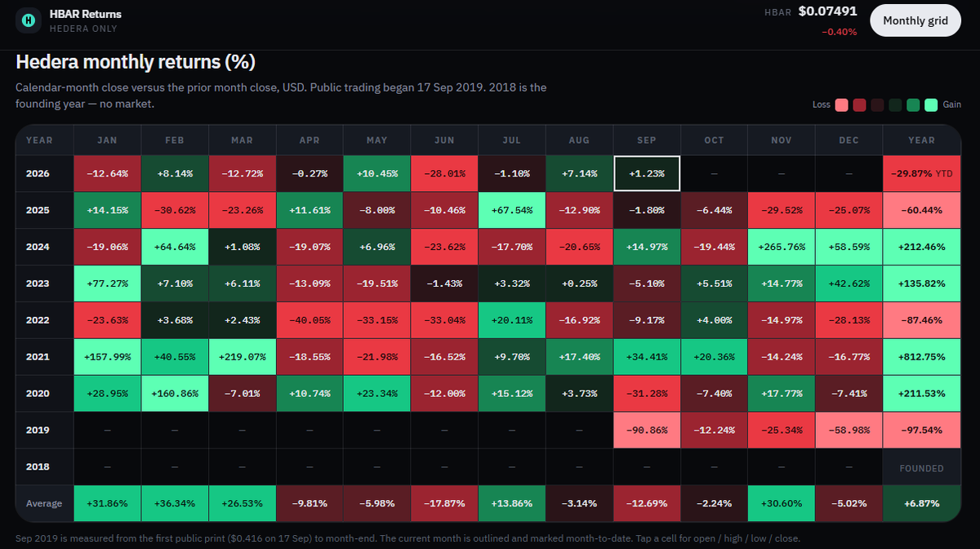980x549 pixels.
Task: Click the Hedera H logo icon
Action: (x=30, y=20)
